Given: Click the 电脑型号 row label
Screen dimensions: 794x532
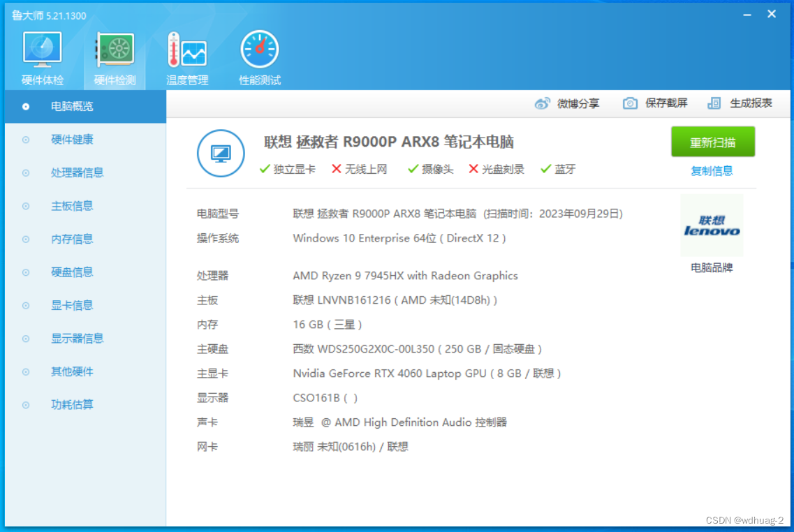Looking at the screenshot, I should tap(218, 214).
